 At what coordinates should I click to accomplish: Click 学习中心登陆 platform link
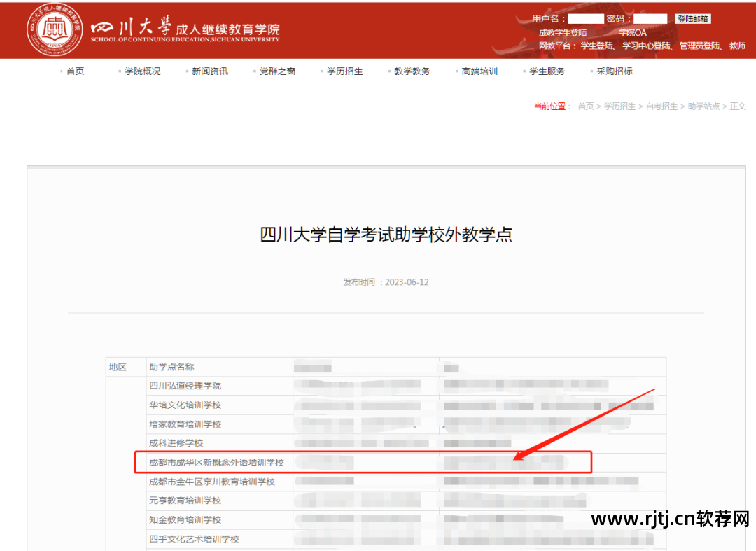[x=649, y=45]
